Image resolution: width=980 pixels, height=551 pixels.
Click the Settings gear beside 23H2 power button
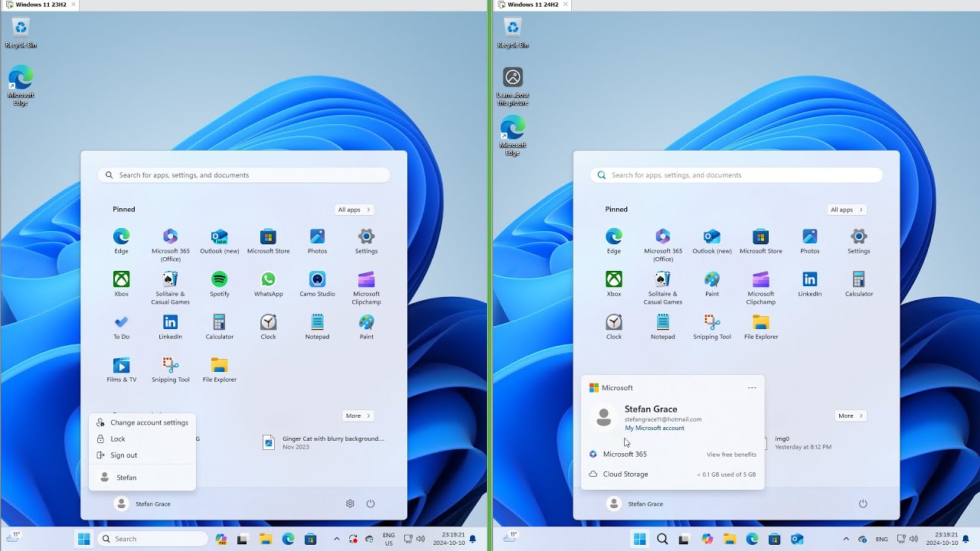(350, 504)
